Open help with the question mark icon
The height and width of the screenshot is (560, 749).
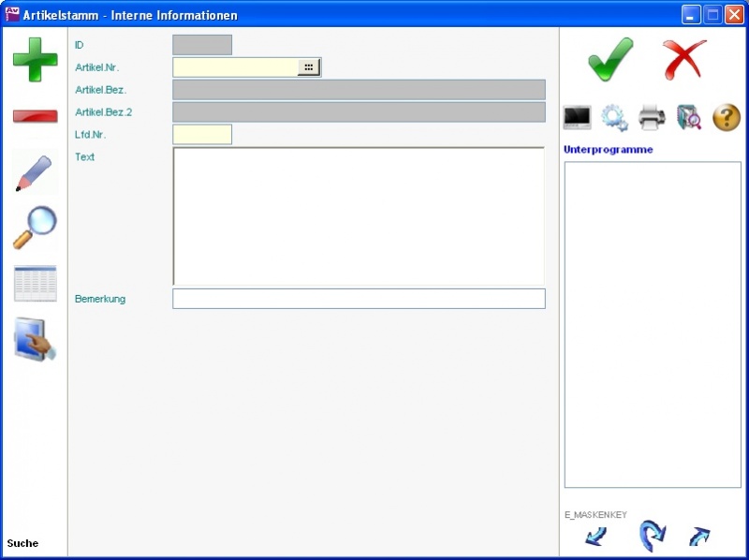pyautogui.click(x=727, y=118)
